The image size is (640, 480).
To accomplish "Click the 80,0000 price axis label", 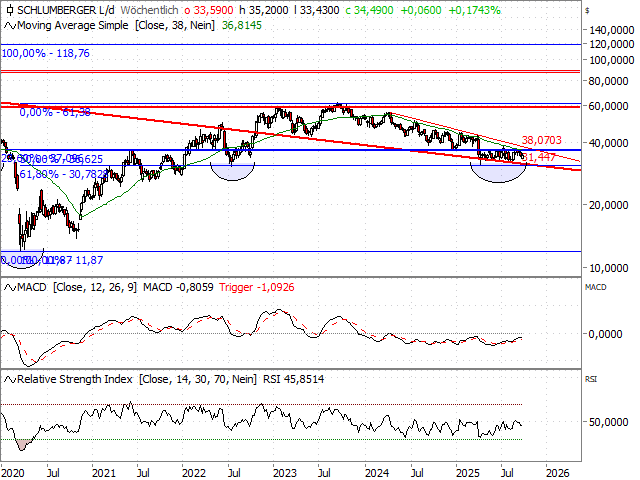I will [x=608, y=81].
